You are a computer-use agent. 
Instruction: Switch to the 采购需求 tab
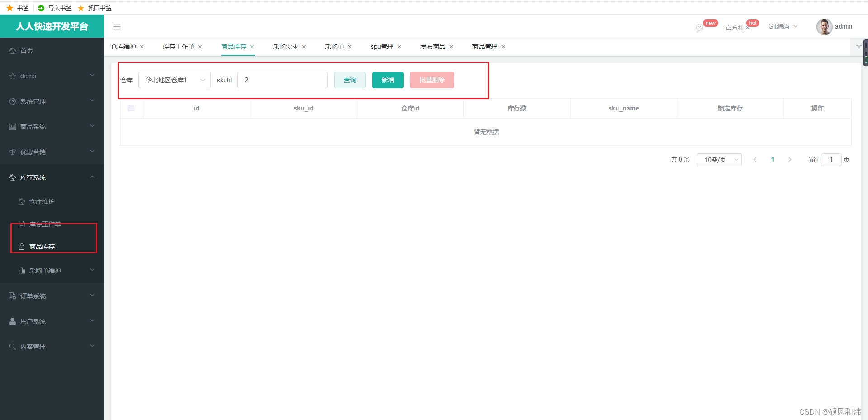[x=285, y=47]
